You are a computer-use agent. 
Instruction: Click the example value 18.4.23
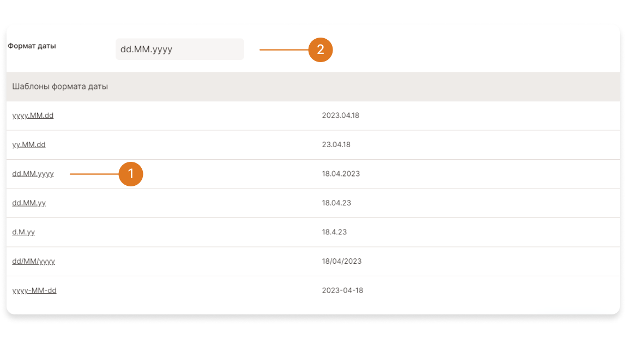pyautogui.click(x=334, y=232)
